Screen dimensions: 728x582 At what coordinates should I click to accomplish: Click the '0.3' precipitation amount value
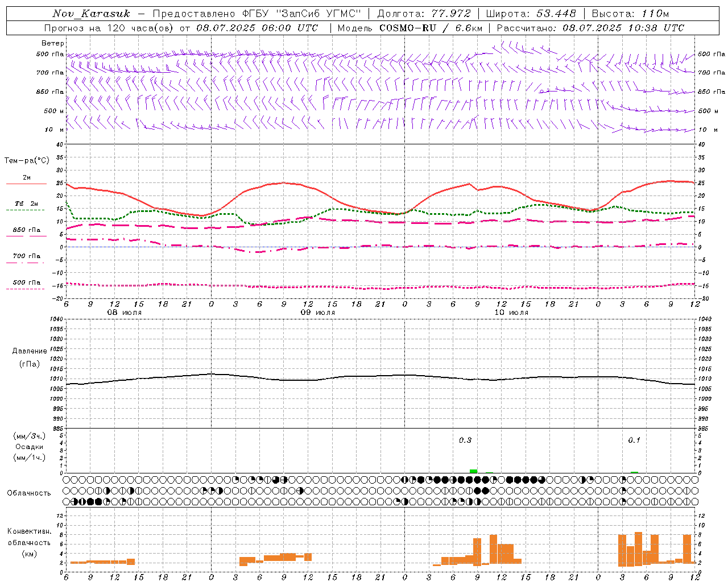coord(465,440)
